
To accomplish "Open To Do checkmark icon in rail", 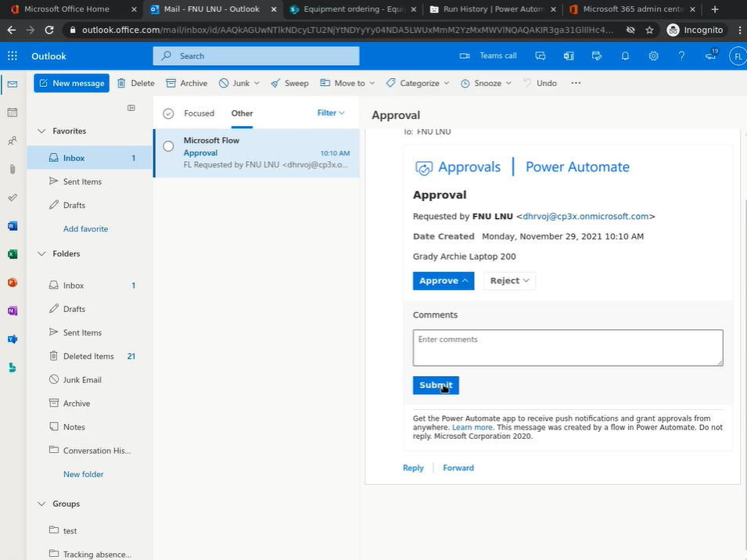I will coord(13,197).
